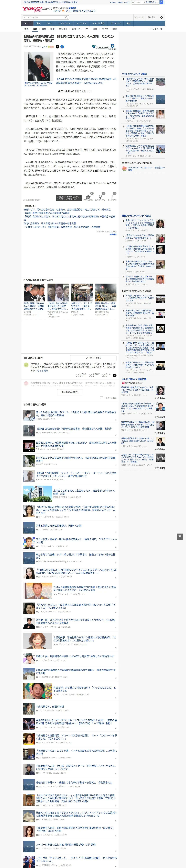Image resolution: width=186 pixels, height=868 pixels.
Task: Open ライブ tab in blue navigation
Action: tap(49, 23)
